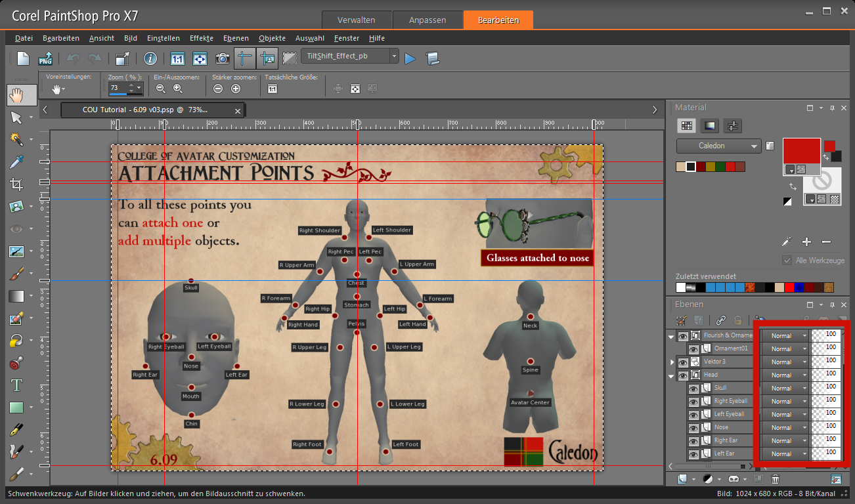The image size is (855, 504).
Task: Export image using the PNG icon
Action: (45, 58)
